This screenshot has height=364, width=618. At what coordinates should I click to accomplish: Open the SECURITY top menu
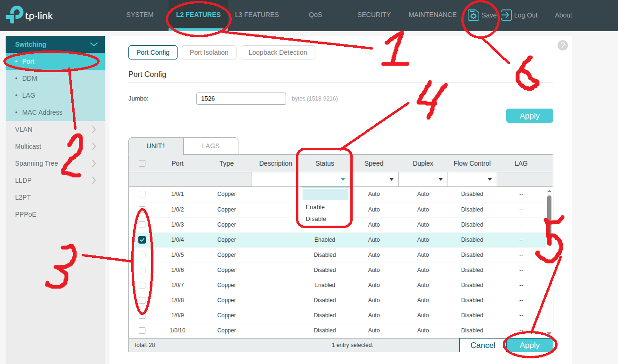[x=374, y=15]
